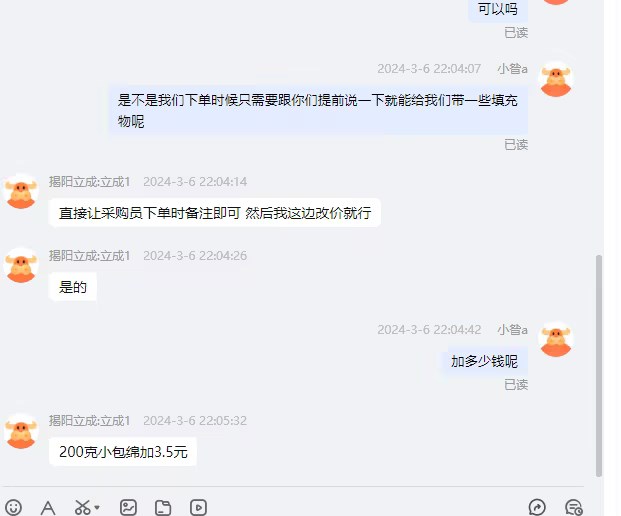Click the forward arrow circle icon
The width and height of the screenshot is (621, 516).
[537, 507]
